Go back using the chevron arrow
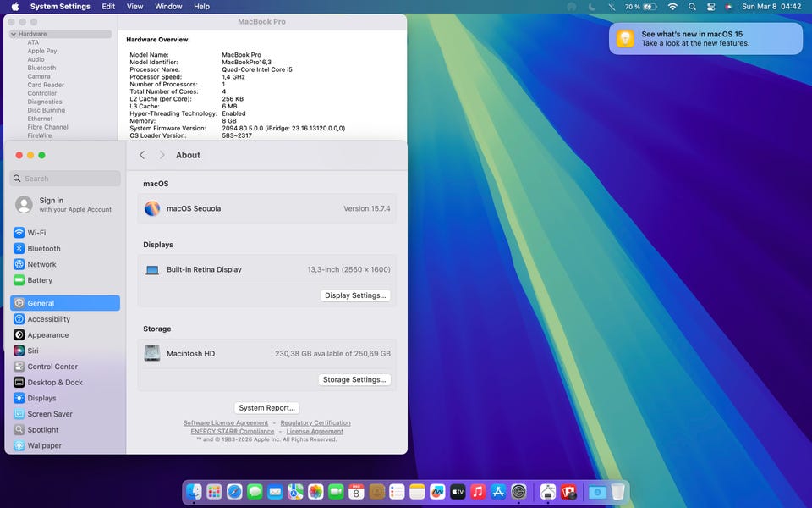812x508 pixels. coord(142,155)
